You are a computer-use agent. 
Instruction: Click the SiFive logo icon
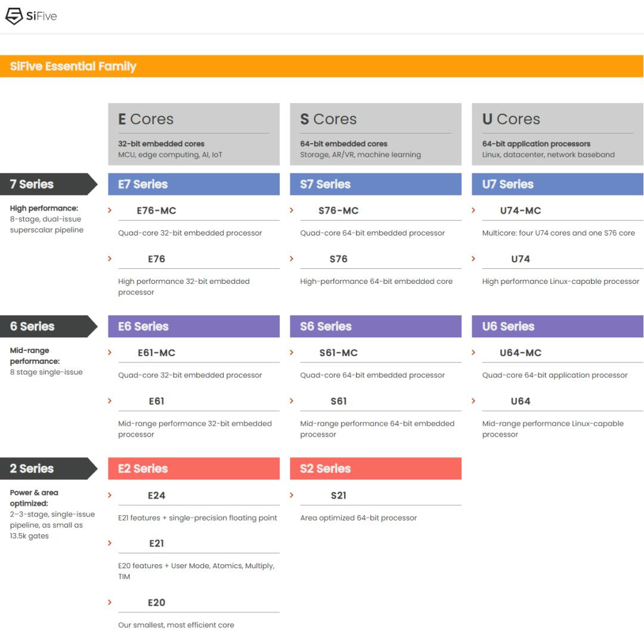click(x=14, y=16)
